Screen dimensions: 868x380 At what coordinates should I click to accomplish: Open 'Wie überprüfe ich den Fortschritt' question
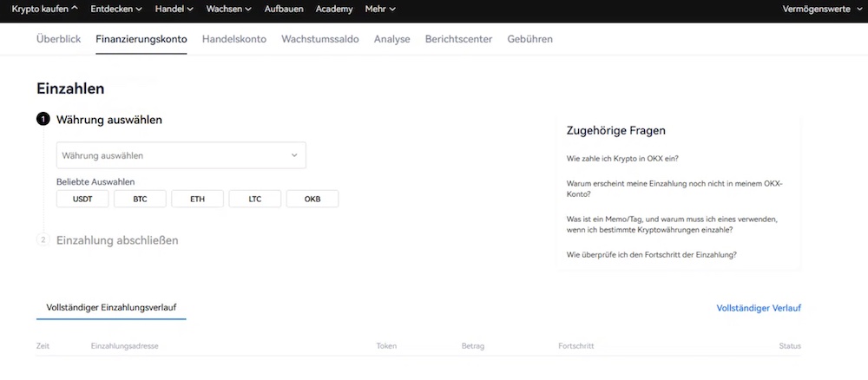(652, 255)
